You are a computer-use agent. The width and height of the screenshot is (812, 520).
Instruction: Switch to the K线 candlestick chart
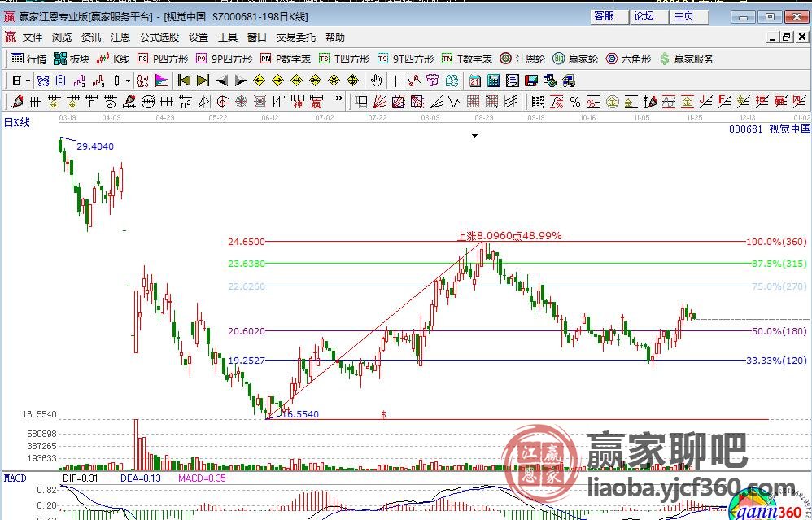(x=113, y=59)
